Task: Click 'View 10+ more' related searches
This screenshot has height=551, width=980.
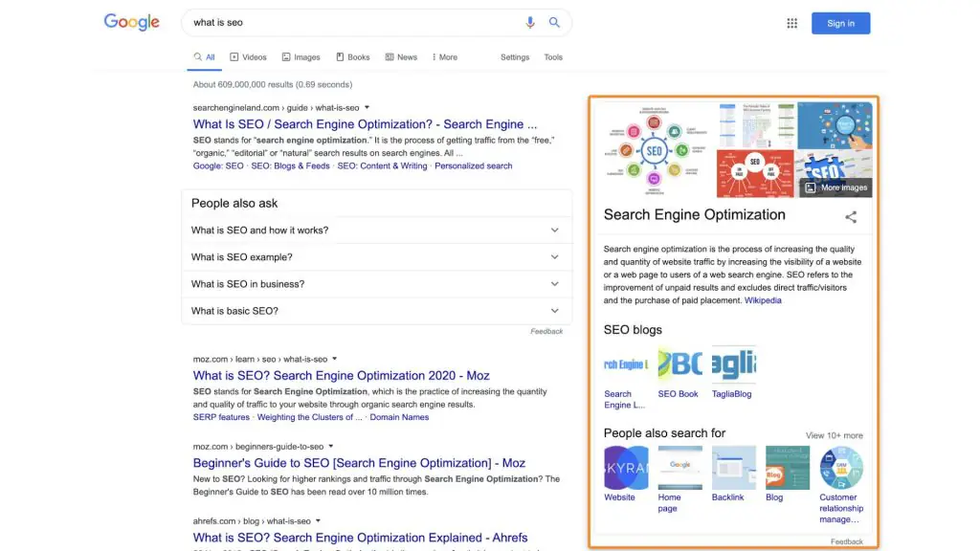Action: point(834,435)
